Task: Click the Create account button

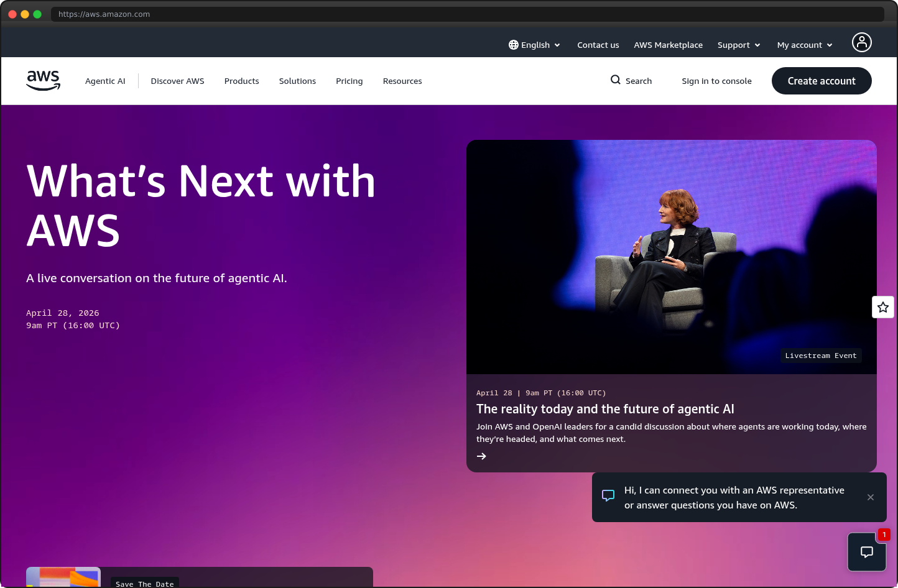Action: coord(822,81)
